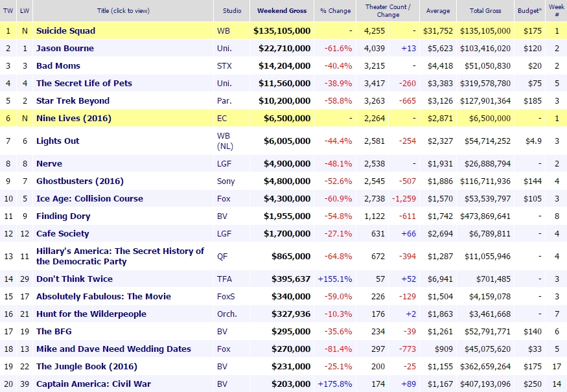The image size is (567, 392).
Task: Select the EC studio cell for Nine Lives
Action: tap(222, 119)
